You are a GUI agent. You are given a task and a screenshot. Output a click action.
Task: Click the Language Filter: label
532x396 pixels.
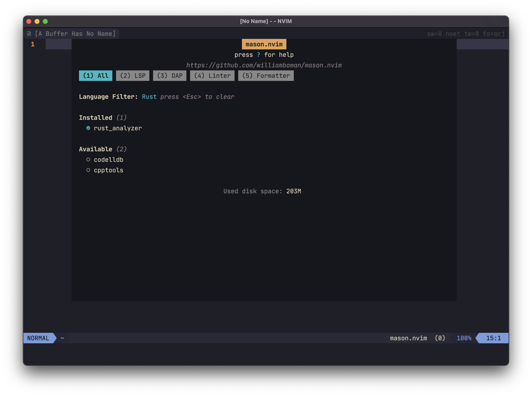[x=108, y=97]
